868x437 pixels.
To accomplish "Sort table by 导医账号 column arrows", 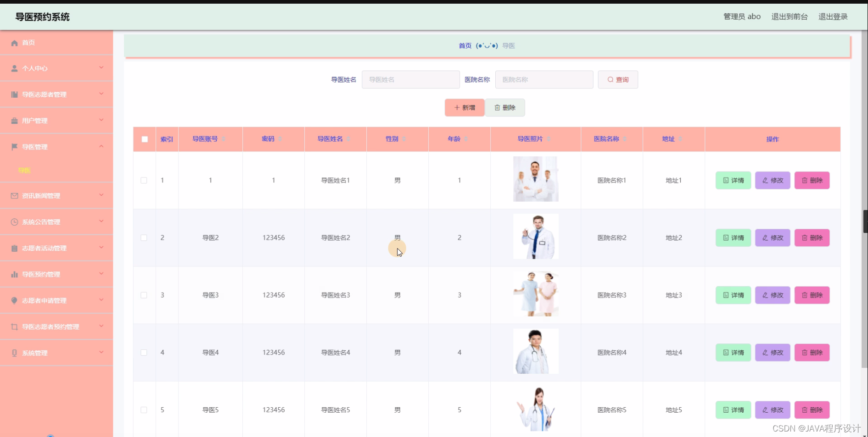I will point(224,139).
